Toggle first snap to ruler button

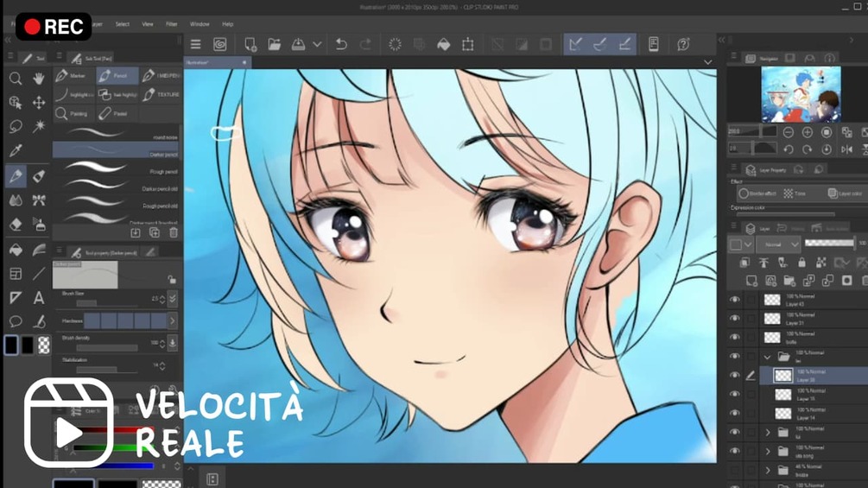point(576,44)
